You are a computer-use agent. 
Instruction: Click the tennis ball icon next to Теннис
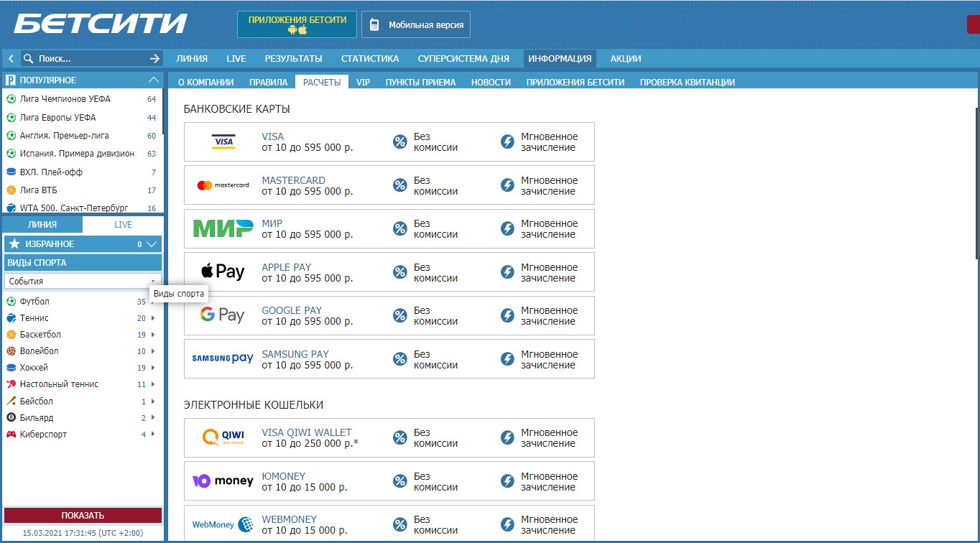coord(11,318)
